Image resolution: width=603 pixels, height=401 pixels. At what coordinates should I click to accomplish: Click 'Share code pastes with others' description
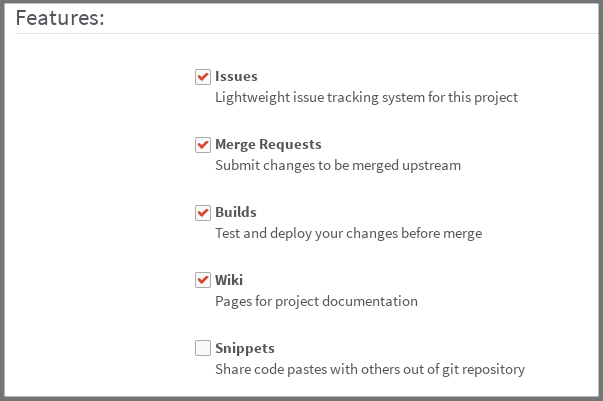pyautogui.click(x=370, y=370)
